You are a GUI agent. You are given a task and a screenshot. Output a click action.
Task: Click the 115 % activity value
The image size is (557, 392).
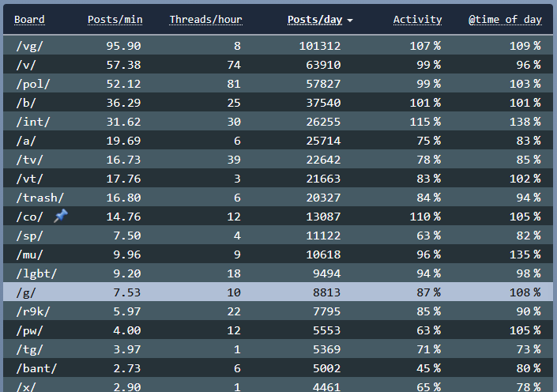[x=425, y=122]
